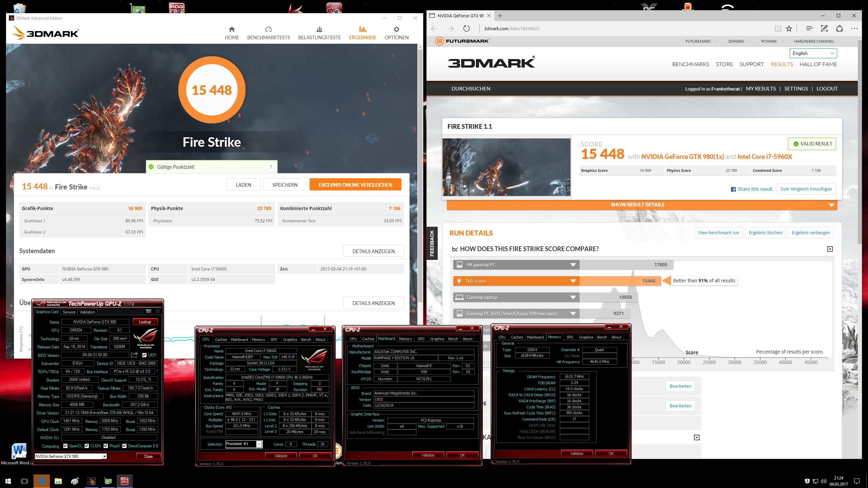This screenshot has width=868, height=488.
Task: Open Microsoft Word desktop shortcut
Action: pos(19,454)
